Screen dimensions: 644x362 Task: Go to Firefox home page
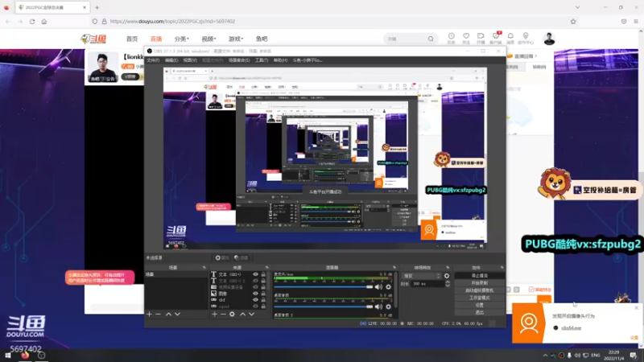pos(44,22)
